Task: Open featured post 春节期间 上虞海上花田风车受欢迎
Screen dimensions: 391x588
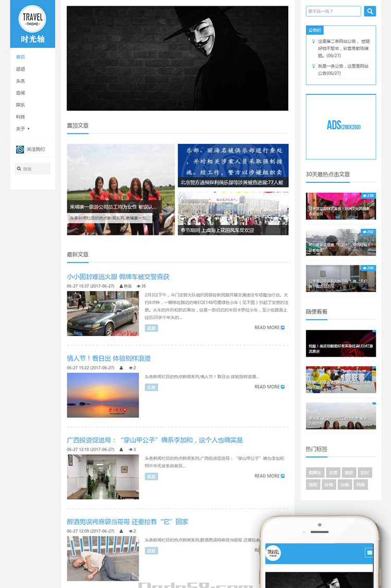Action: (233, 214)
